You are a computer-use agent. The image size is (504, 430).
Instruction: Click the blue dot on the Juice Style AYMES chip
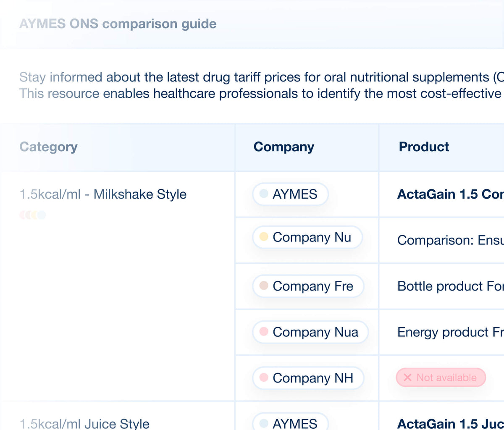tap(264, 423)
